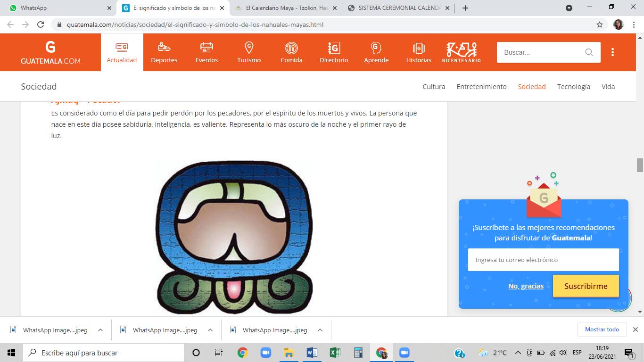Click the Sociedad section heading

(x=39, y=87)
